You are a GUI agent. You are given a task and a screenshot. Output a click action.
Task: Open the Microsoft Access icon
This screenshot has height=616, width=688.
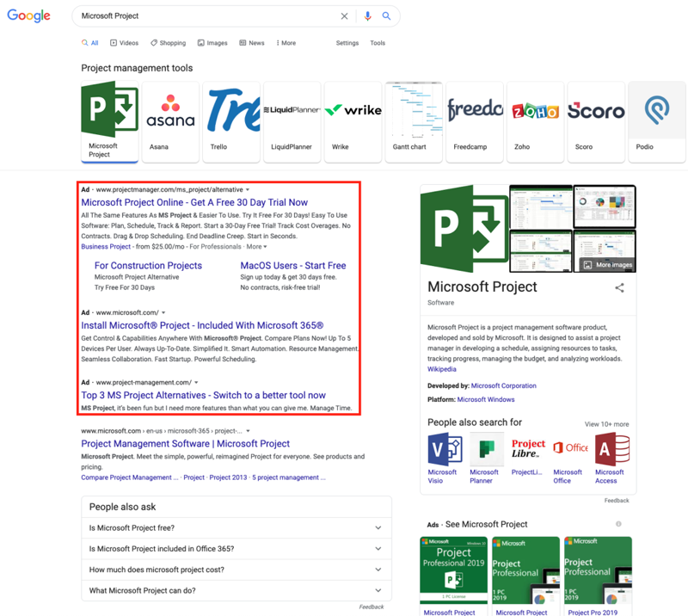coord(612,449)
